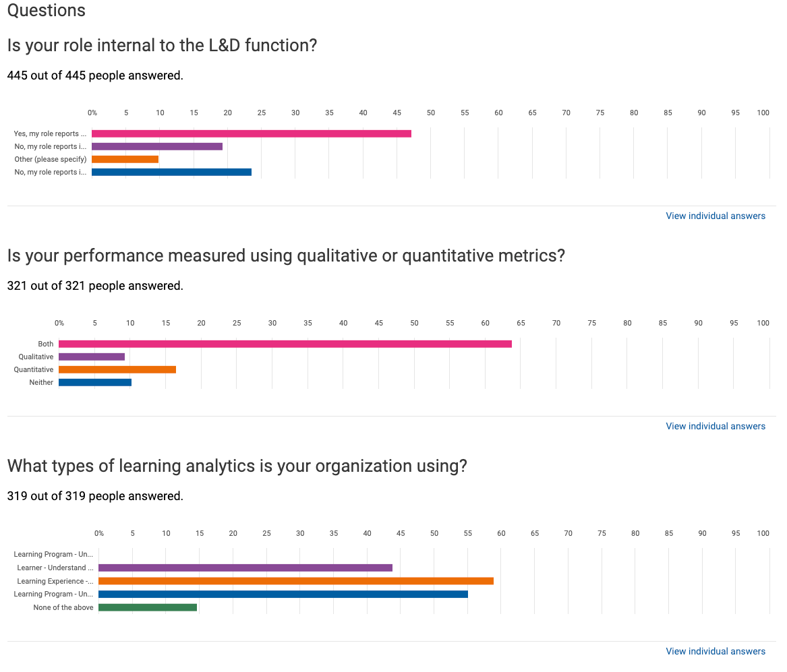
Task: Open individual answers for the L&D role question
Action: [715, 216]
